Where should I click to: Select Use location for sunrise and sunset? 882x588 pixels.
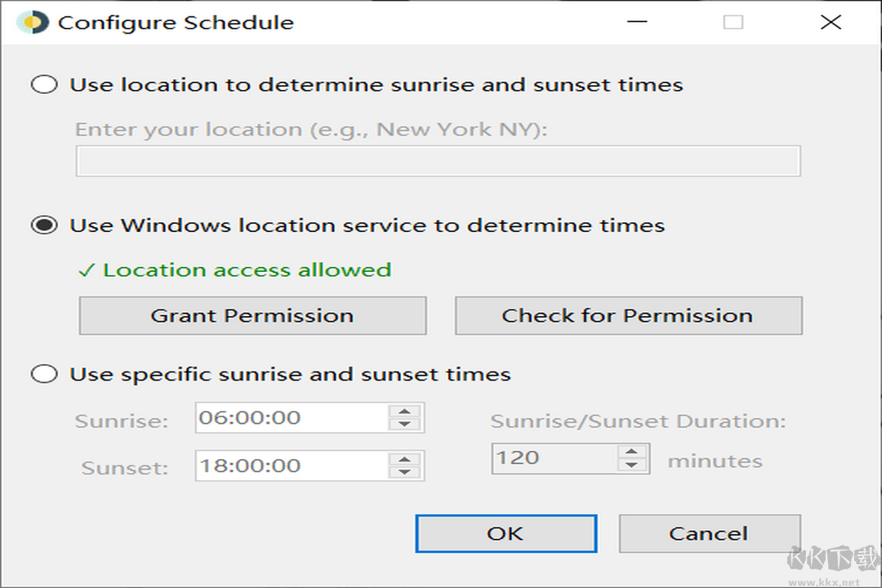44,85
